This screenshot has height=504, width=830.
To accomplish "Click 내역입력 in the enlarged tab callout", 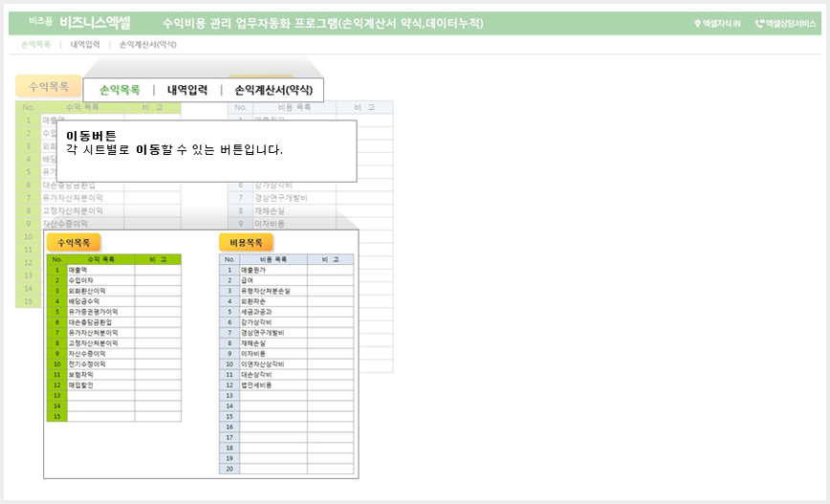I will [186, 90].
